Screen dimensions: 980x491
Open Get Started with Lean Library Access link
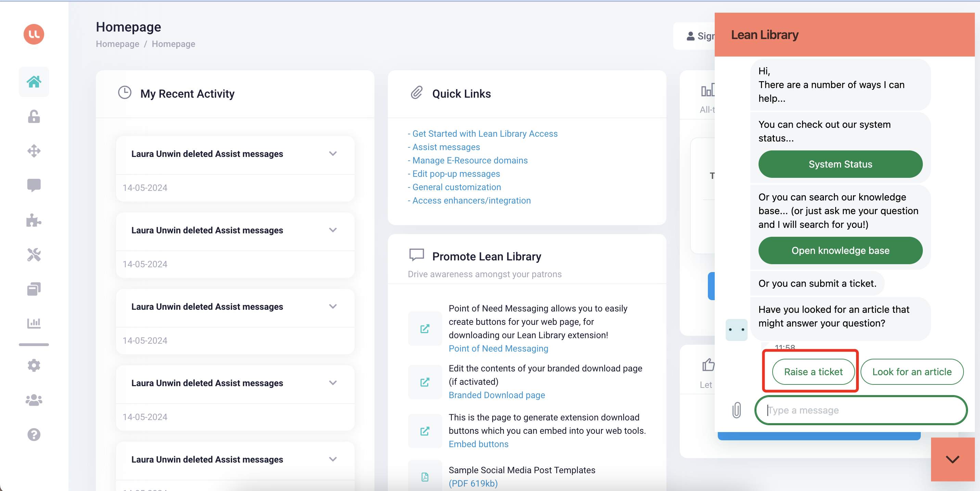(485, 134)
